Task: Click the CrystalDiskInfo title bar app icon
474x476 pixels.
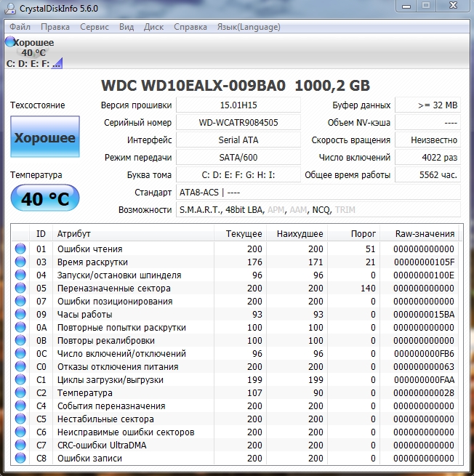Action: [x=10, y=8]
